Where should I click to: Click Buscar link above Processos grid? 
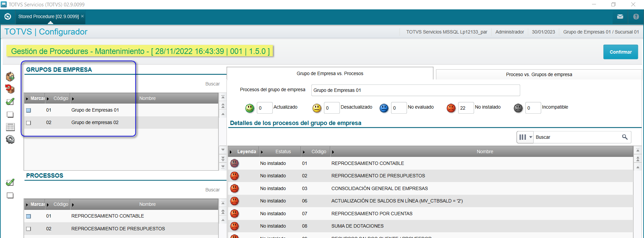[x=212, y=190]
